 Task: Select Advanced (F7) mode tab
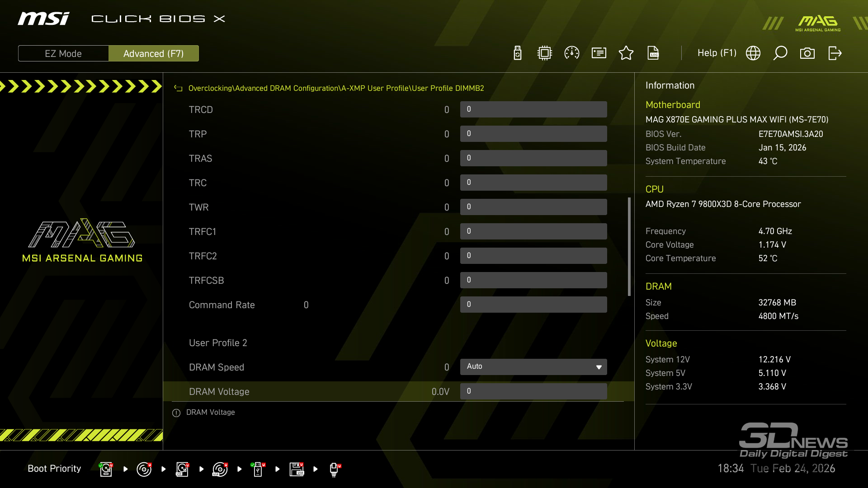(154, 53)
